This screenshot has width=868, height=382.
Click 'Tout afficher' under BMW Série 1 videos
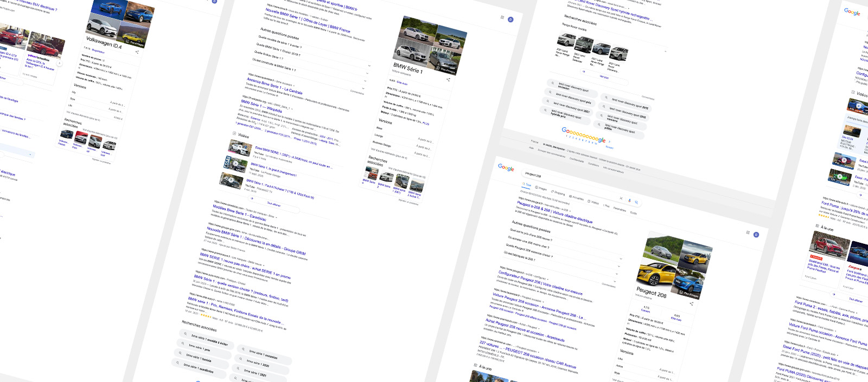pyautogui.click(x=274, y=205)
